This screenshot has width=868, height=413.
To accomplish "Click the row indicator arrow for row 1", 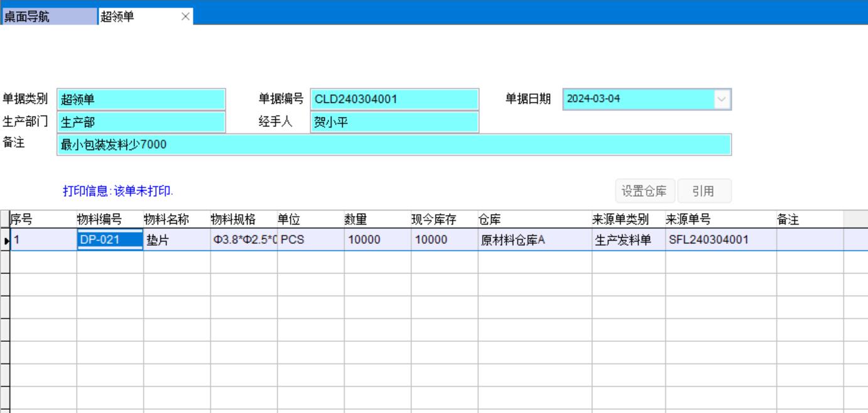I will tap(6, 240).
